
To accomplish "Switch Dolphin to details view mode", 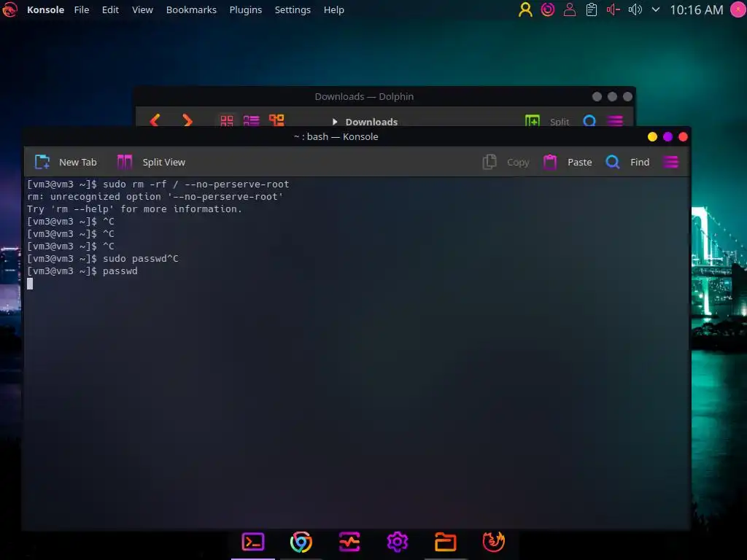I will point(276,120).
